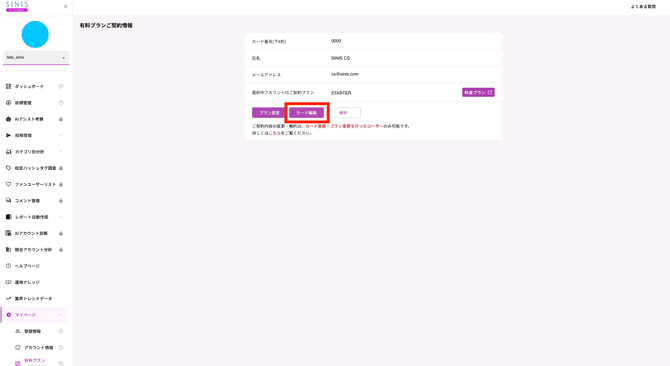Viewport: 670px width, 366px height.
Task: Open the tete_sinis account dropdown
Action: coord(36,57)
